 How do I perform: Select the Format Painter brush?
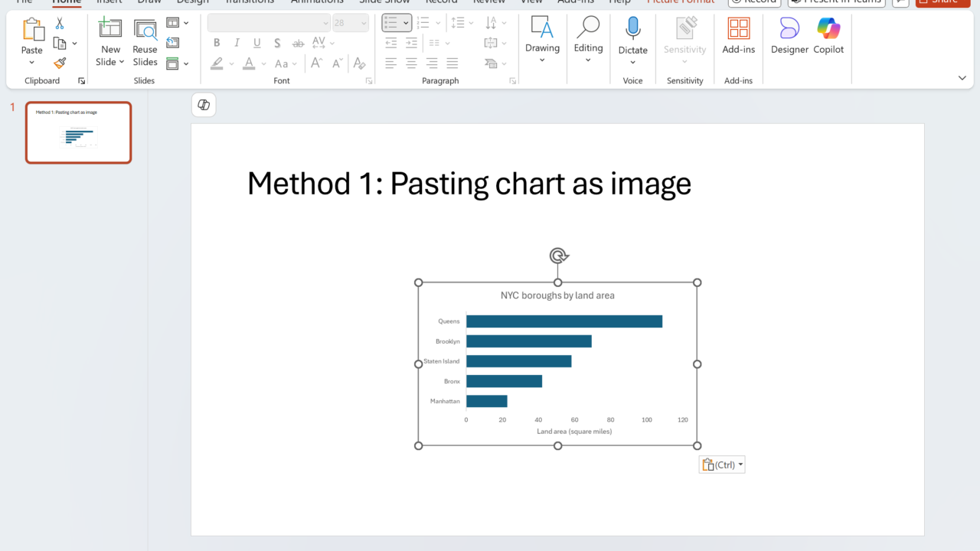(60, 63)
